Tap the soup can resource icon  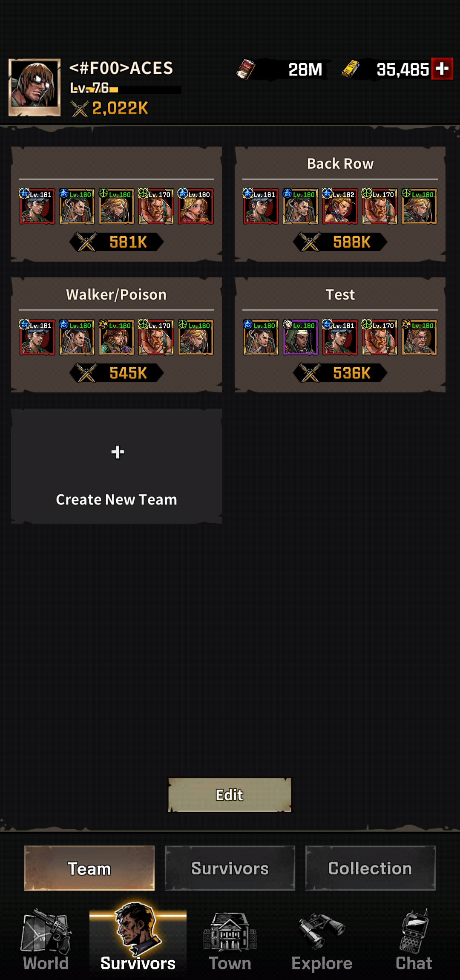click(246, 69)
